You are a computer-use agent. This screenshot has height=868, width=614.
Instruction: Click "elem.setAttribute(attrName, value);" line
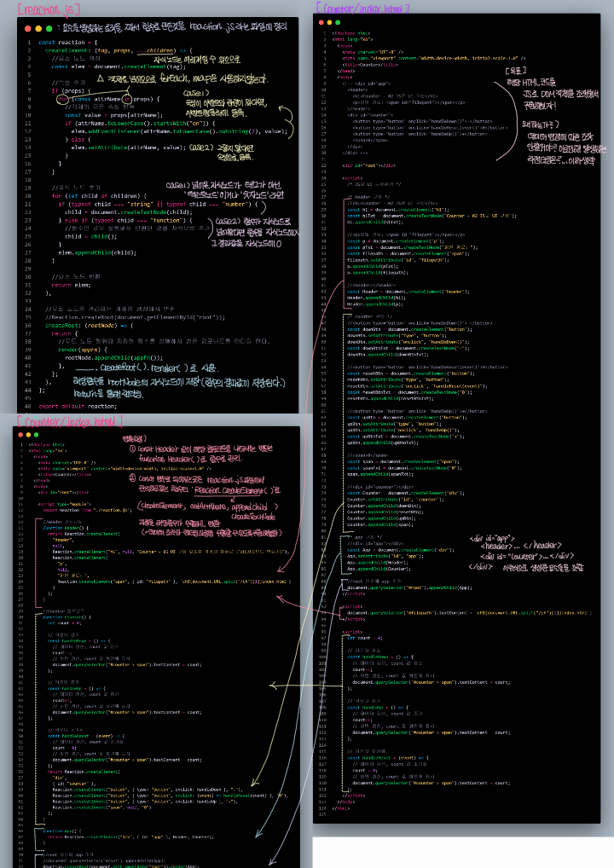[x=129, y=148]
